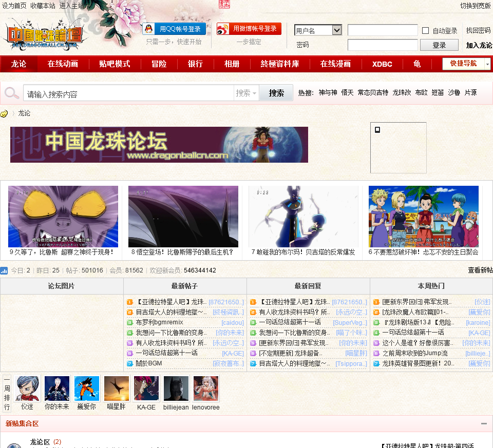The height and width of the screenshot is (448, 493).
Task: Open the 龙论区 forum link
Action: [x=40, y=442]
